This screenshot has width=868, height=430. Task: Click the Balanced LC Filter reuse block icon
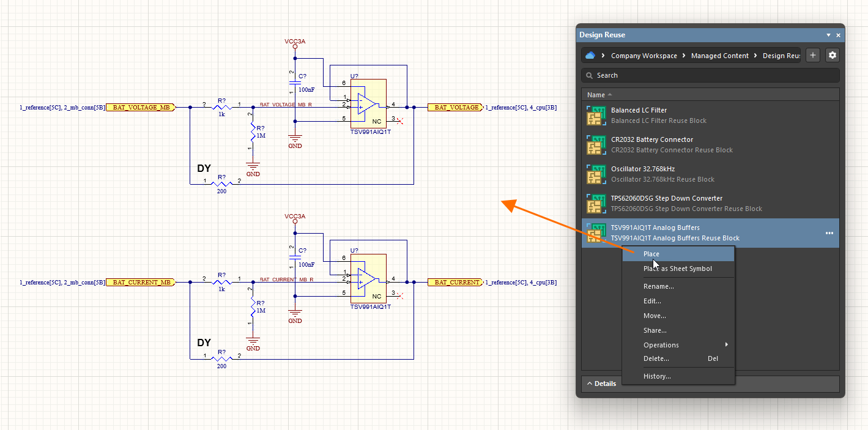pyautogui.click(x=595, y=115)
